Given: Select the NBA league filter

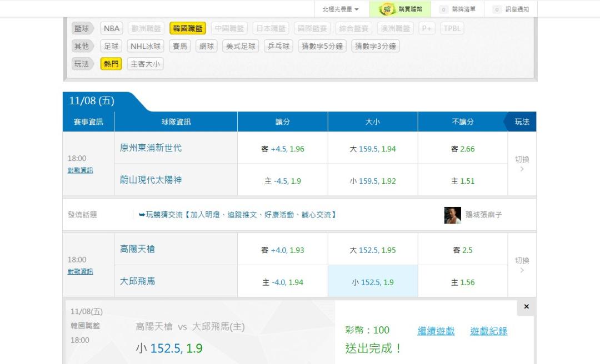Looking at the screenshot, I should [x=111, y=28].
